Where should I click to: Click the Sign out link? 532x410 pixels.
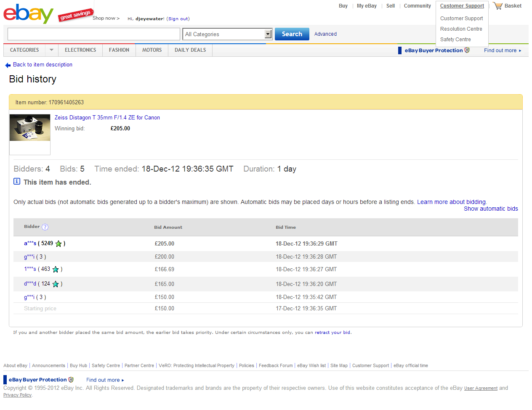[x=178, y=19]
